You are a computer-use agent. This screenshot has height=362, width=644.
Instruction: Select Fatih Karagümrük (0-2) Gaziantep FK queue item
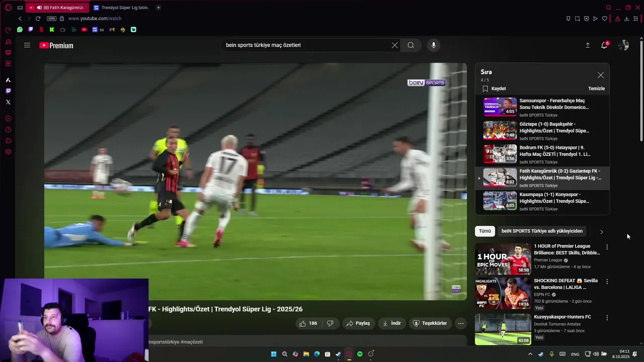(x=542, y=178)
